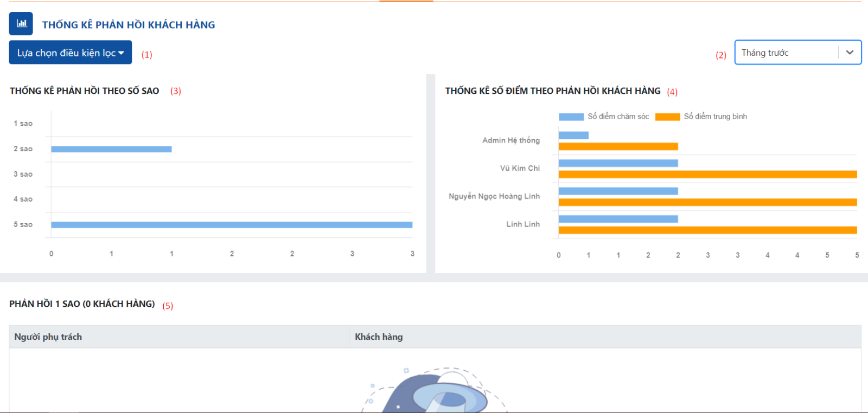
Task: Toggle the 'Số điểm trung bình' legend label
Action: [x=715, y=117]
